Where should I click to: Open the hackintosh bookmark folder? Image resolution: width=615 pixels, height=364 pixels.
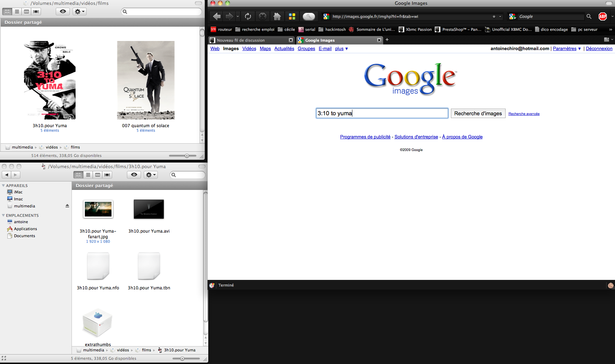332,29
